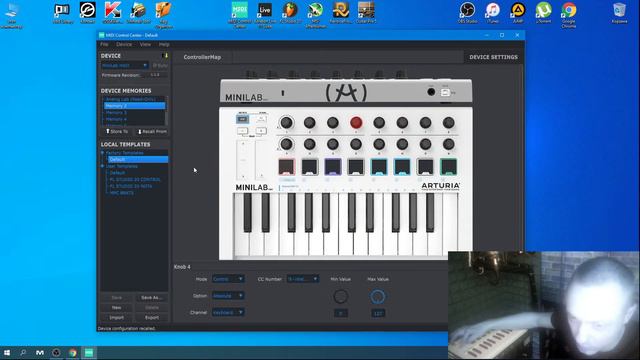Switch to MIDI Control Center in the taskbar

89,353
